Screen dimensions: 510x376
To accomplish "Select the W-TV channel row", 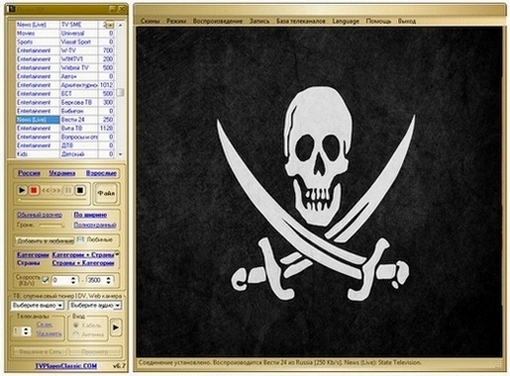I will tap(65, 50).
